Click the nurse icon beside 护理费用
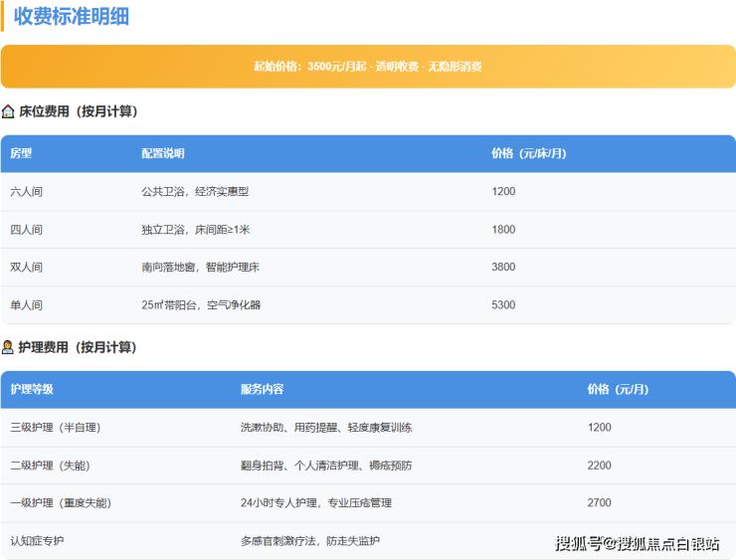Image resolution: width=736 pixels, height=560 pixels. 8,348
